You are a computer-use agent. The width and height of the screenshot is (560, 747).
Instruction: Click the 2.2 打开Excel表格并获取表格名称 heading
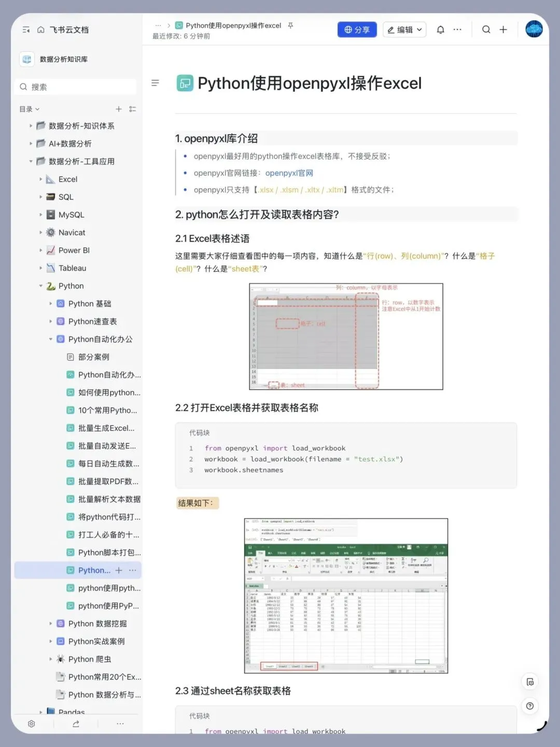(247, 408)
